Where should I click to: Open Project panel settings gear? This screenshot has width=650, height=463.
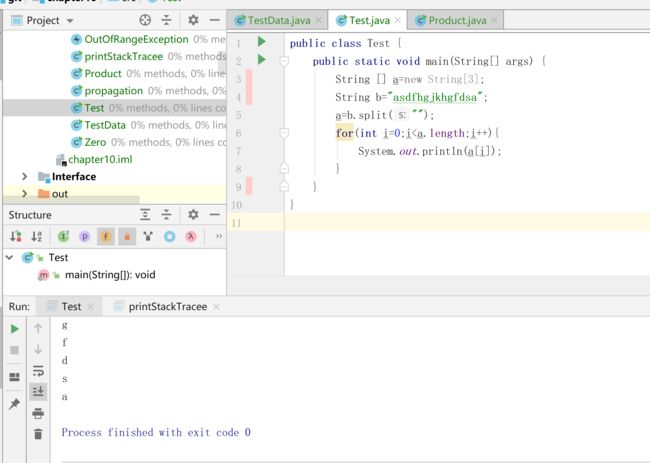click(193, 20)
